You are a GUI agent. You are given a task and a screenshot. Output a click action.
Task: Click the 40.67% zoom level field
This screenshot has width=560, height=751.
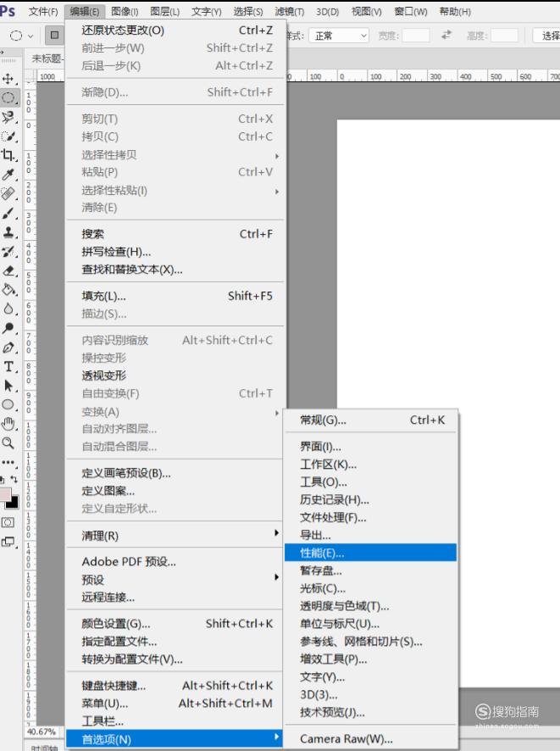[42, 732]
